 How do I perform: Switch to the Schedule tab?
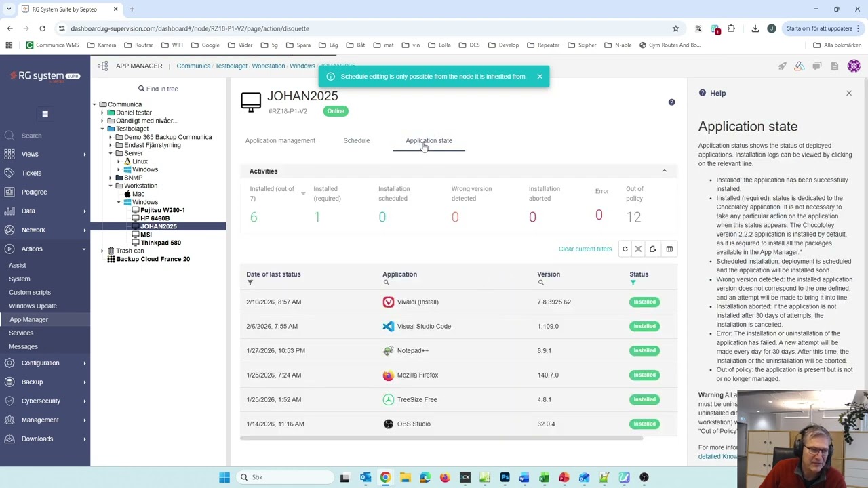coord(356,140)
